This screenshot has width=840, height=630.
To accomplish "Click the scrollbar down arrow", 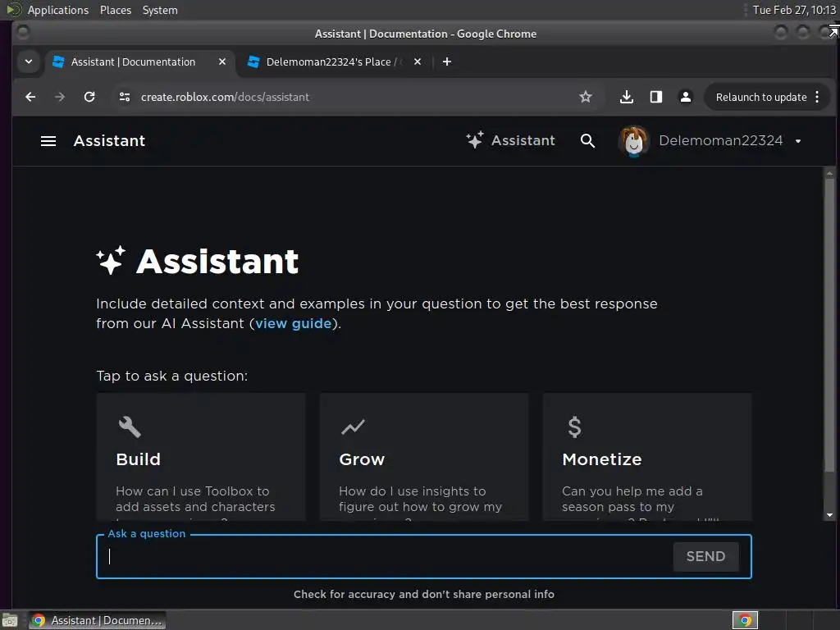I will 829,515.
